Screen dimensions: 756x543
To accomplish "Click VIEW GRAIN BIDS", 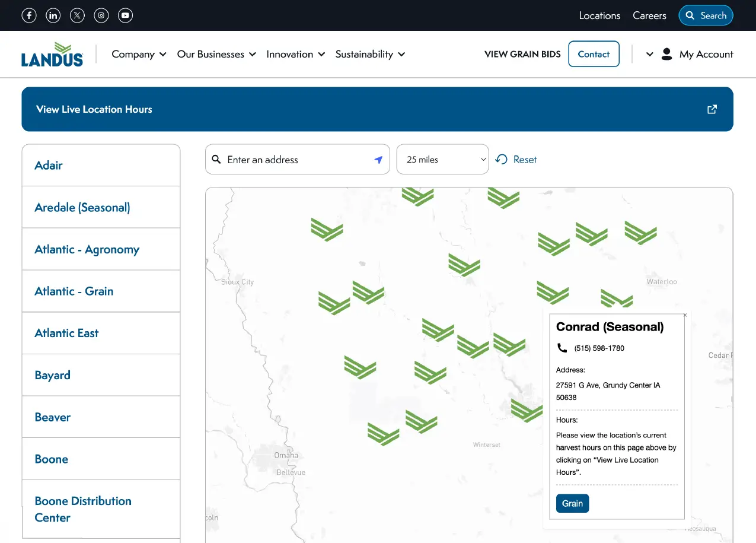I will tap(522, 54).
